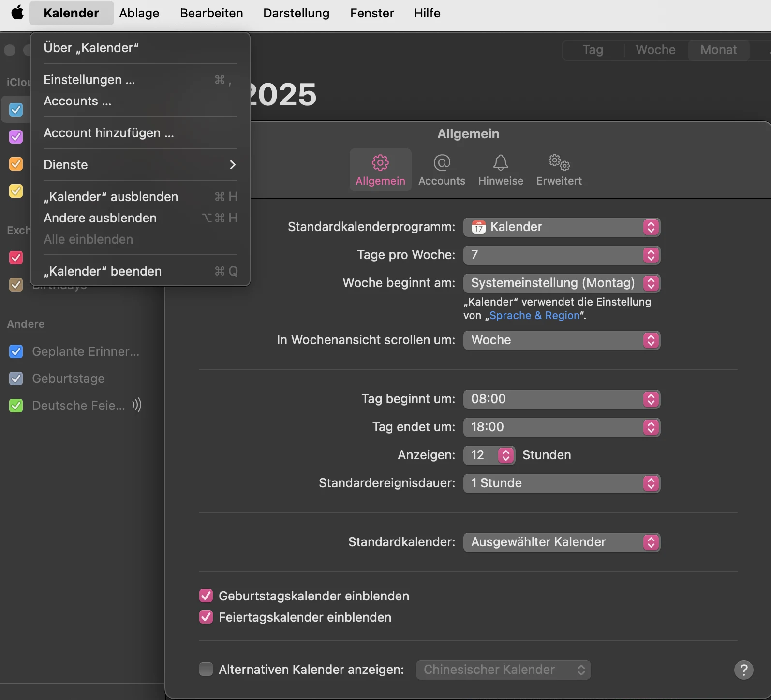The width and height of the screenshot is (771, 700).
Task: Open the Tag beginnt um dropdown
Action: click(562, 399)
